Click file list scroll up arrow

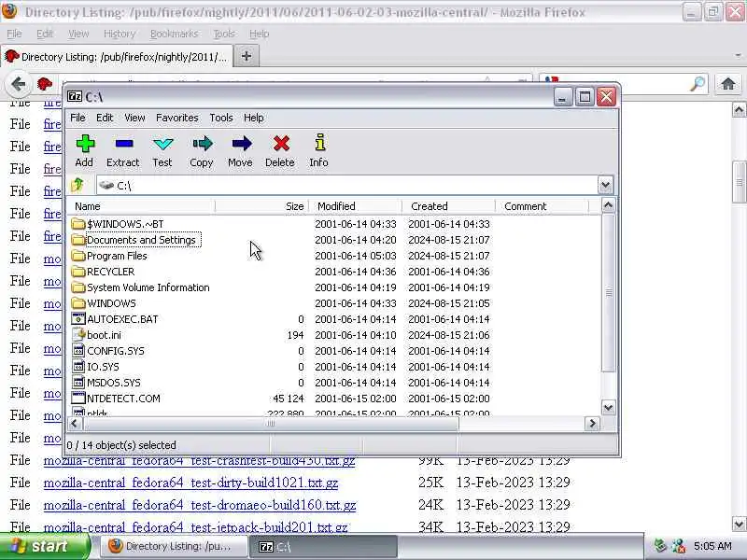[x=608, y=205]
